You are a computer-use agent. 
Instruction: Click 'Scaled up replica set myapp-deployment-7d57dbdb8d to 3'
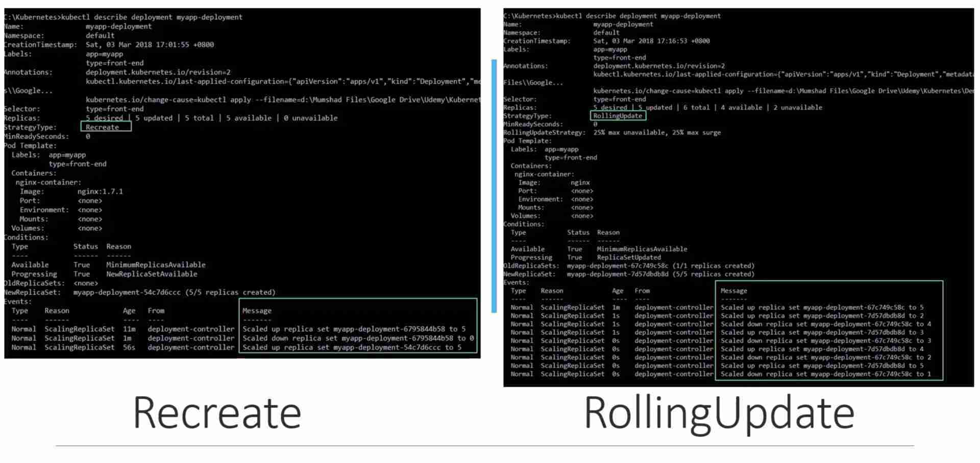[x=822, y=332]
